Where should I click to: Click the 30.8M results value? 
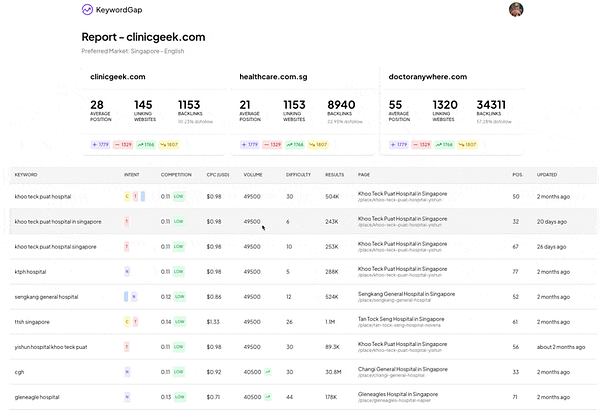(333, 372)
